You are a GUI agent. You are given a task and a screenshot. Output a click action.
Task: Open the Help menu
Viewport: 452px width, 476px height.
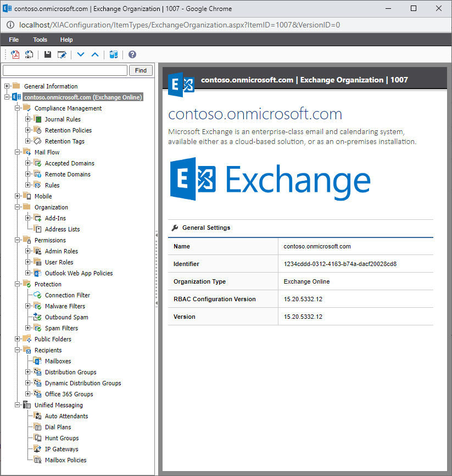coord(66,40)
